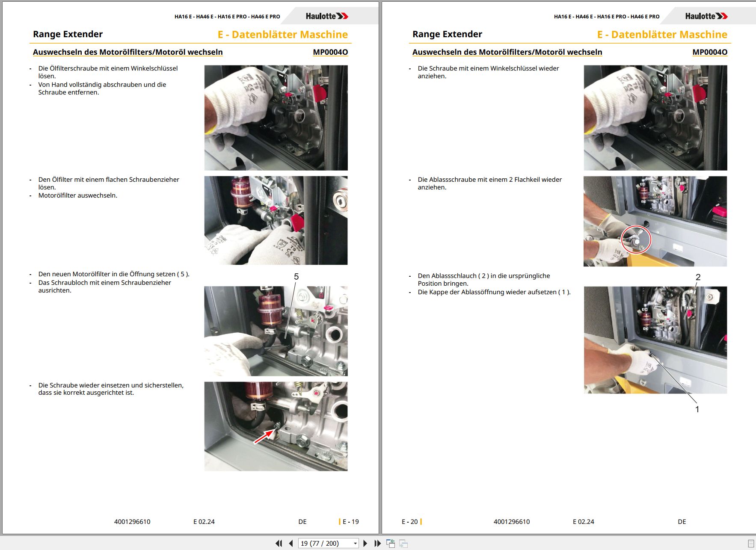
Task: Go to the first page button
Action: pos(279,543)
